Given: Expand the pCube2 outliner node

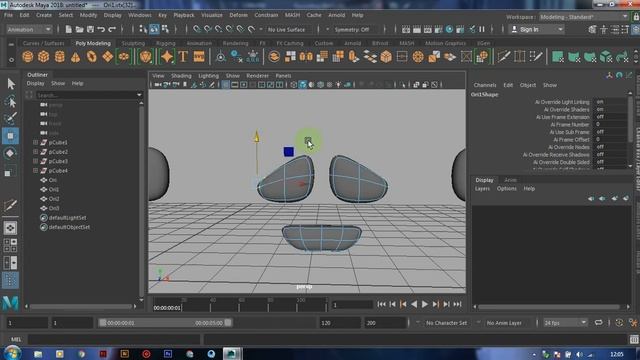Looking at the screenshot, I should pyautogui.click(x=36, y=152).
